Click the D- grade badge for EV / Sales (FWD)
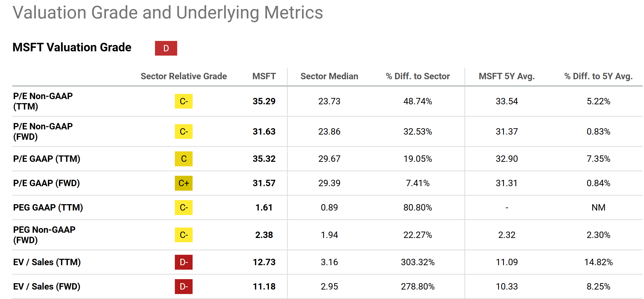This screenshot has width=644, height=299. [x=184, y=286]
